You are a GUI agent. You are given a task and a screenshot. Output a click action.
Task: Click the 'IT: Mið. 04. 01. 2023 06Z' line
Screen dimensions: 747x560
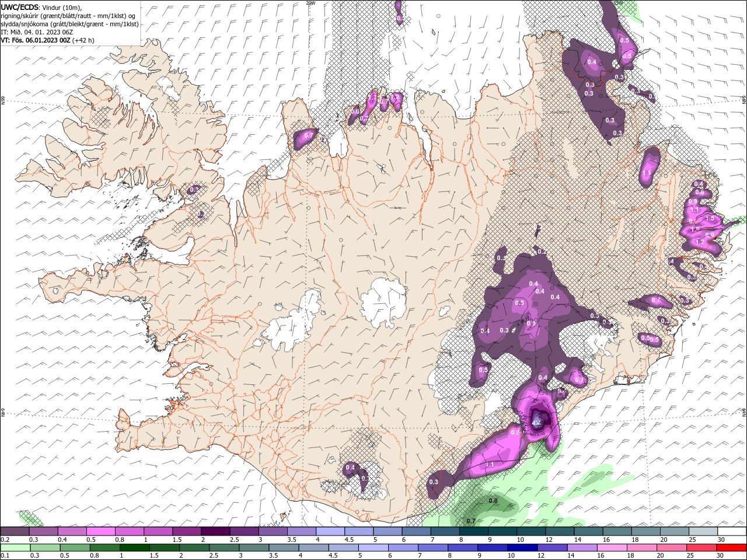(x=37, y=32)
